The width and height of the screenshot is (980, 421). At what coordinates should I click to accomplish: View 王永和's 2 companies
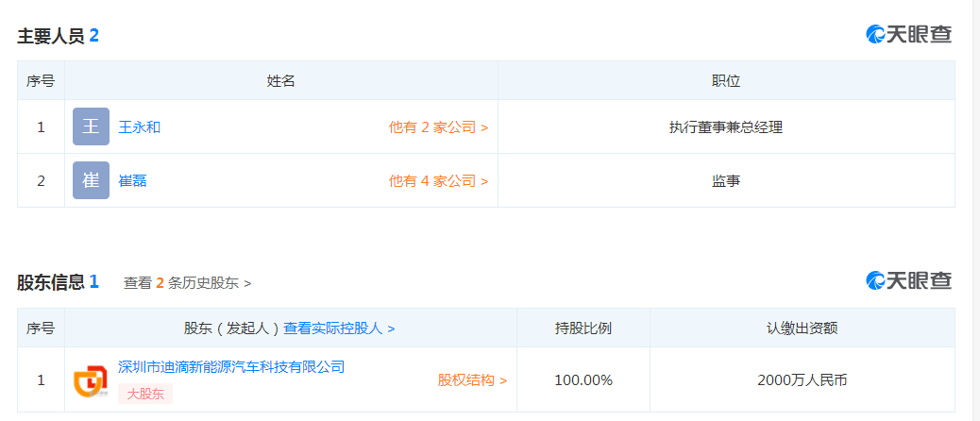438,127
